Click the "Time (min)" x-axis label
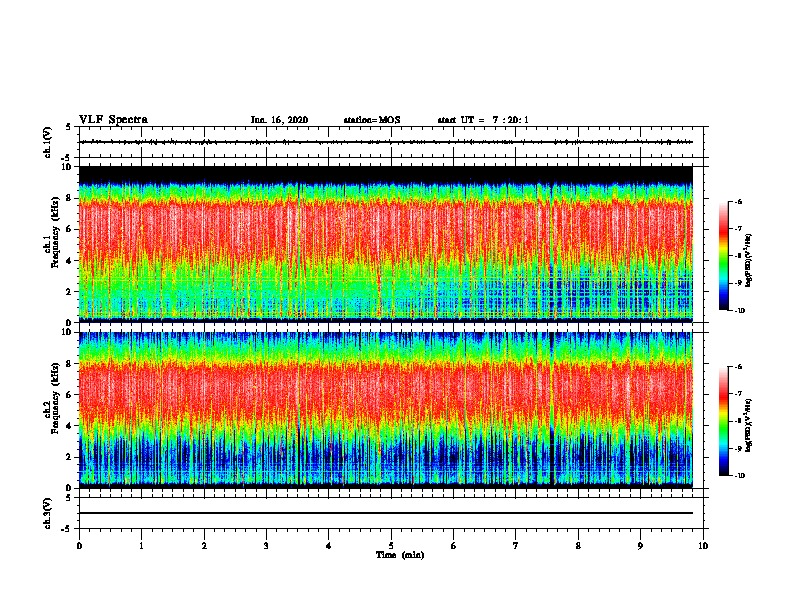Screen dimensions: 792x612 coord(400,555)
